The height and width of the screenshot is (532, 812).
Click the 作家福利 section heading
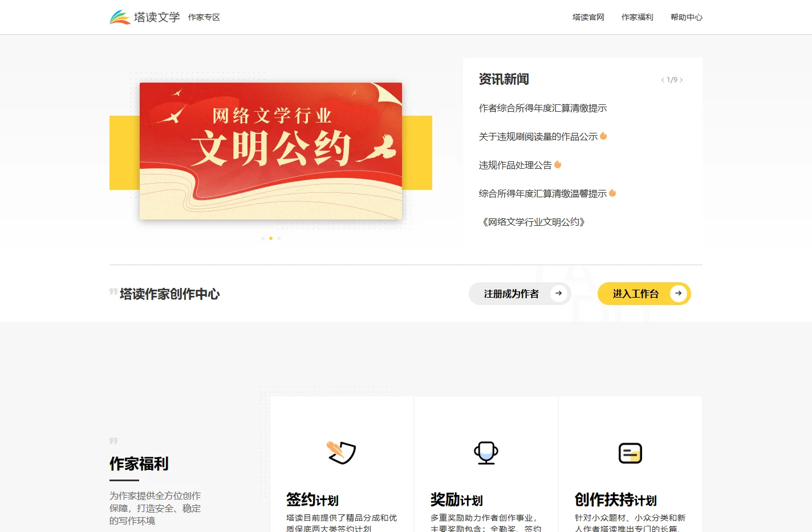(139, 464)
